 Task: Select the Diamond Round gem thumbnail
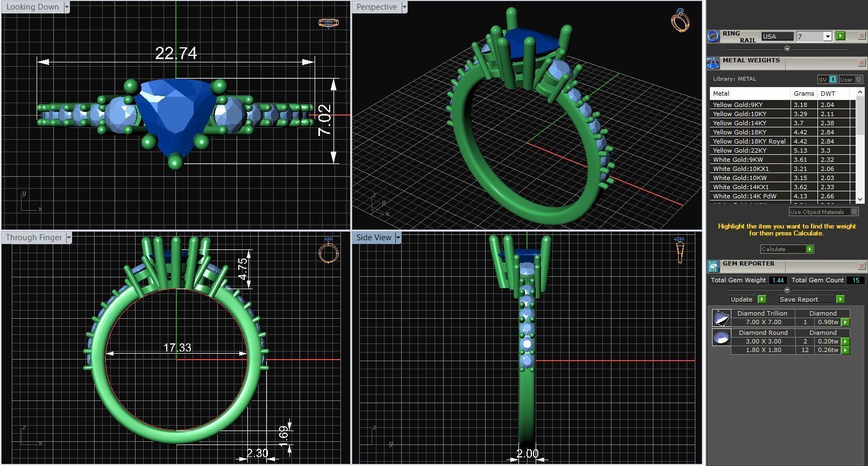721,338
